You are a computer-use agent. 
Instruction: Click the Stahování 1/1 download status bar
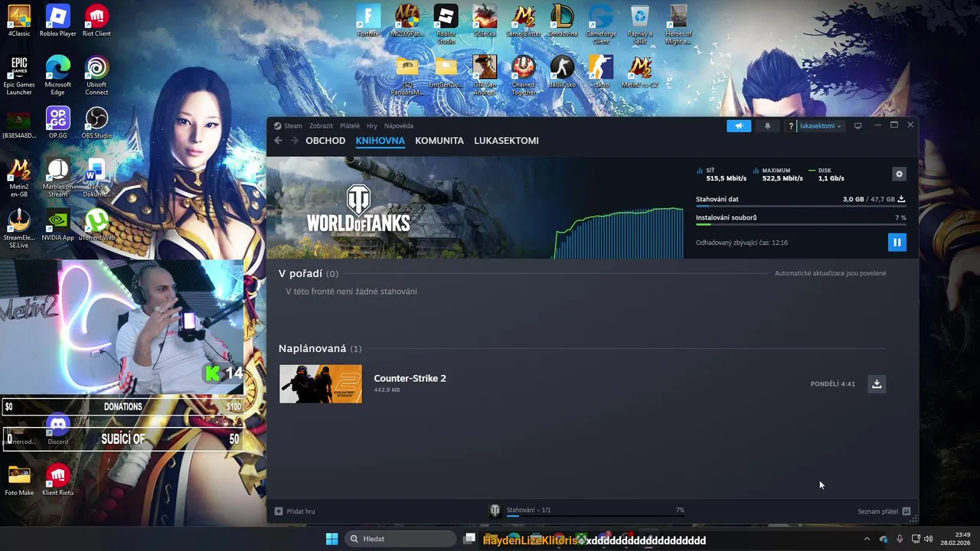pos(586,510)
